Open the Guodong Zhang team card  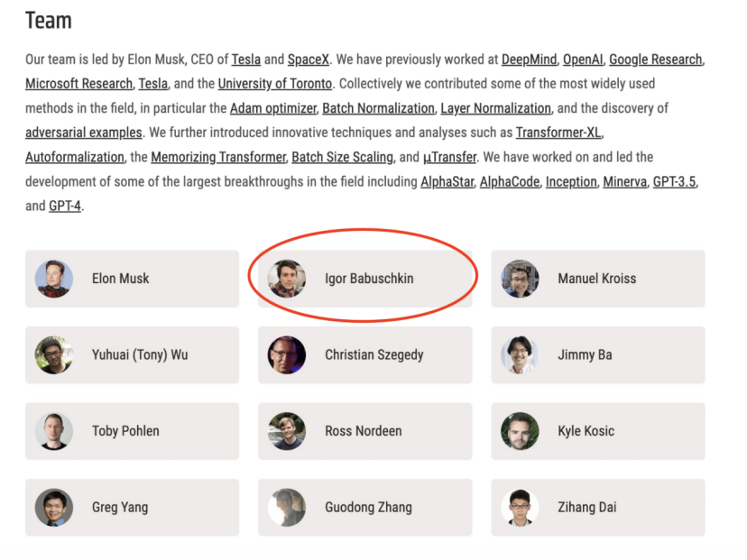[x=364, y=508]
